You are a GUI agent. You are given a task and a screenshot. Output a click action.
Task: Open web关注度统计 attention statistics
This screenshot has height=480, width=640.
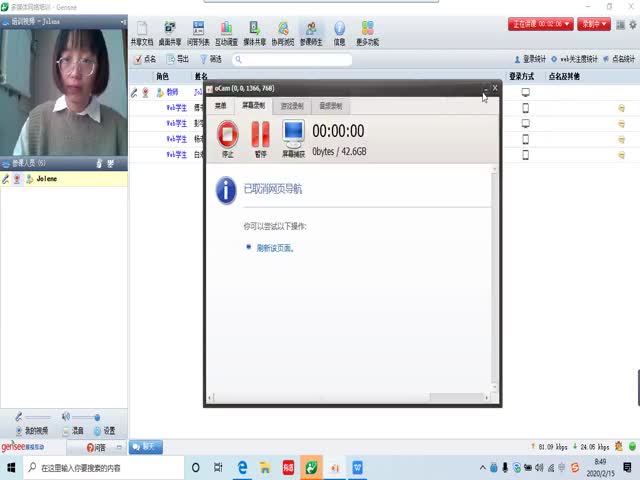tap(574, 60)
